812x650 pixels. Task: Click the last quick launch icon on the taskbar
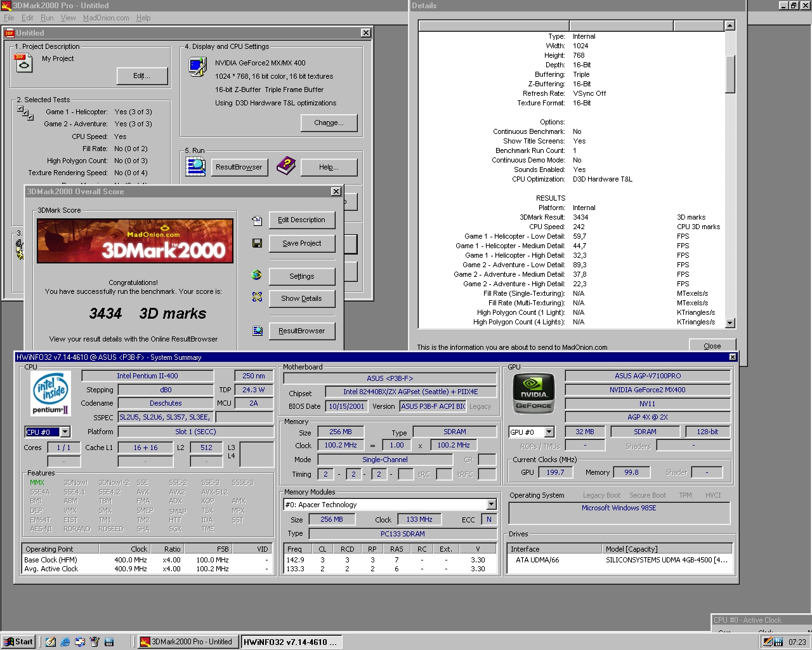tap(109, 642)
